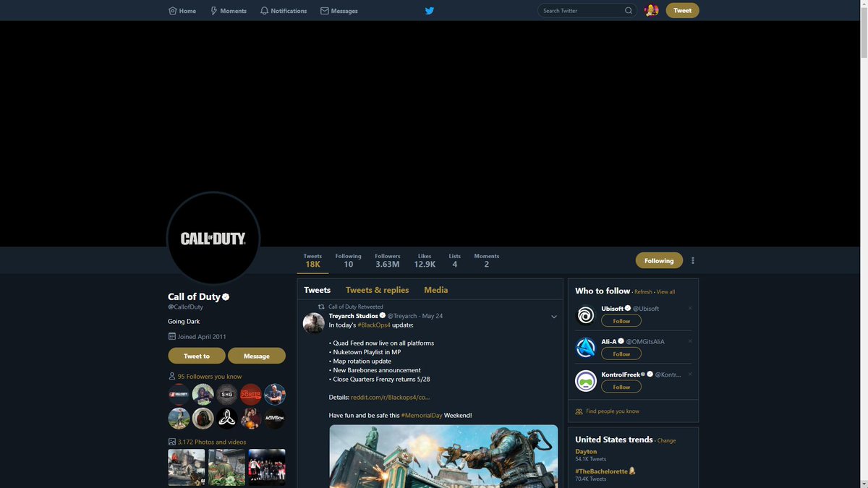Click the top-bar Tweet button
Image resolution: width=868 pixels, height=488 pixels.
coord(682,10)
